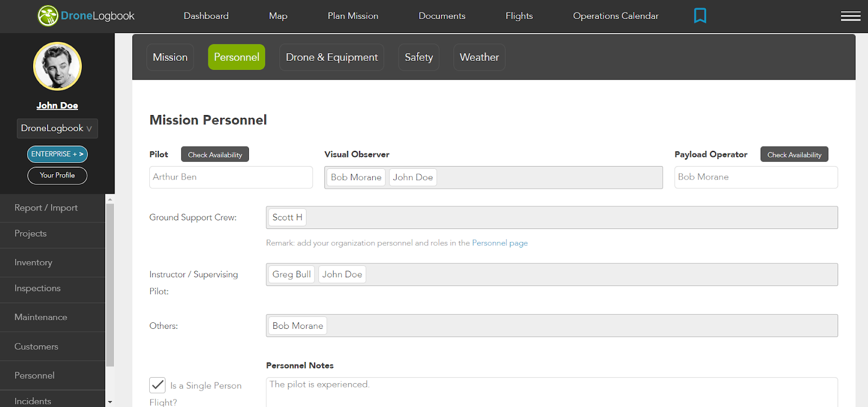Click the John Doe name link
This screenshot has width=868, height=407.
pyautogui.click(x=58, y=105)
